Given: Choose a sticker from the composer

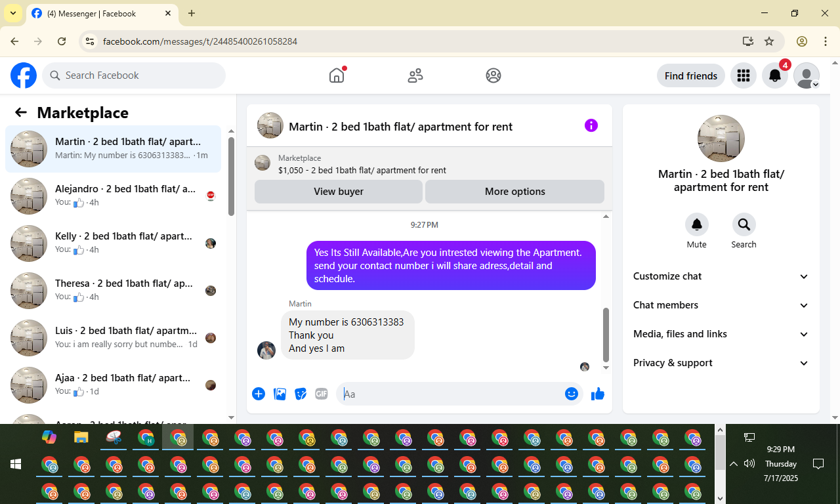Looking at the screenshot, I should point(301,394).
